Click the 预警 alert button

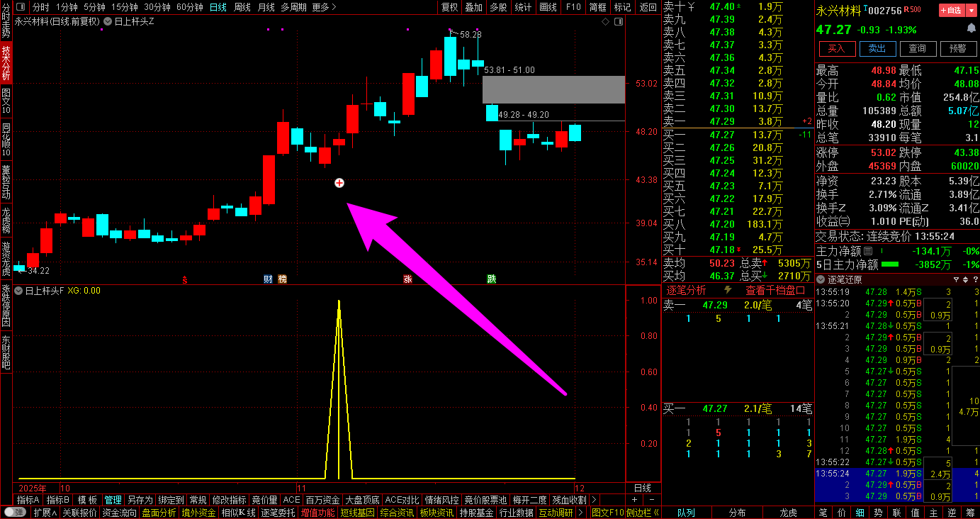point(957,49)
